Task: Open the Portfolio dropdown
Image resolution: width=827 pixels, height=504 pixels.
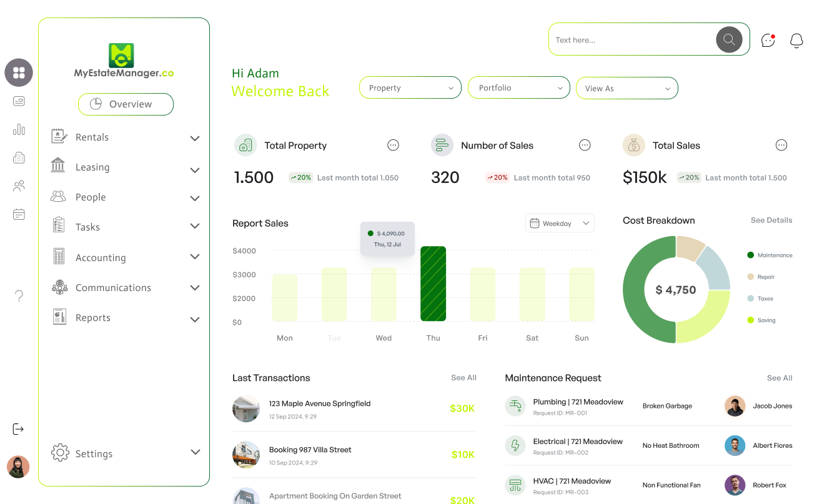Action: (x=519, y=87)
